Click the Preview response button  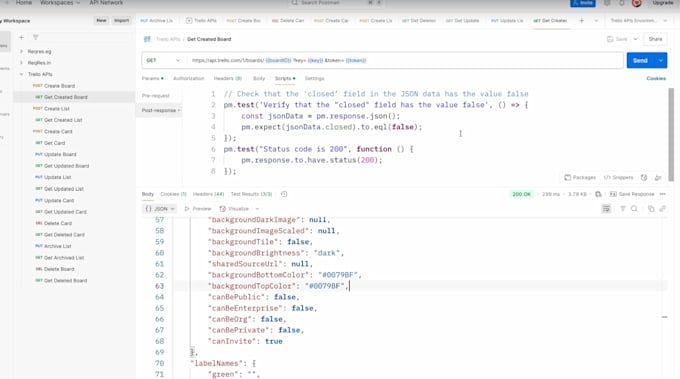tap(198, 209)
